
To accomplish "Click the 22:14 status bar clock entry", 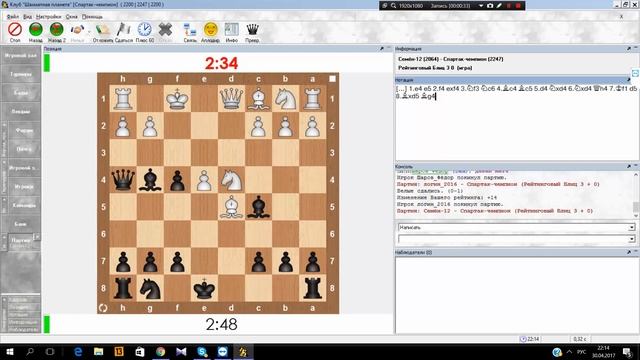I will pyautogui.click(x=529, y=339).
